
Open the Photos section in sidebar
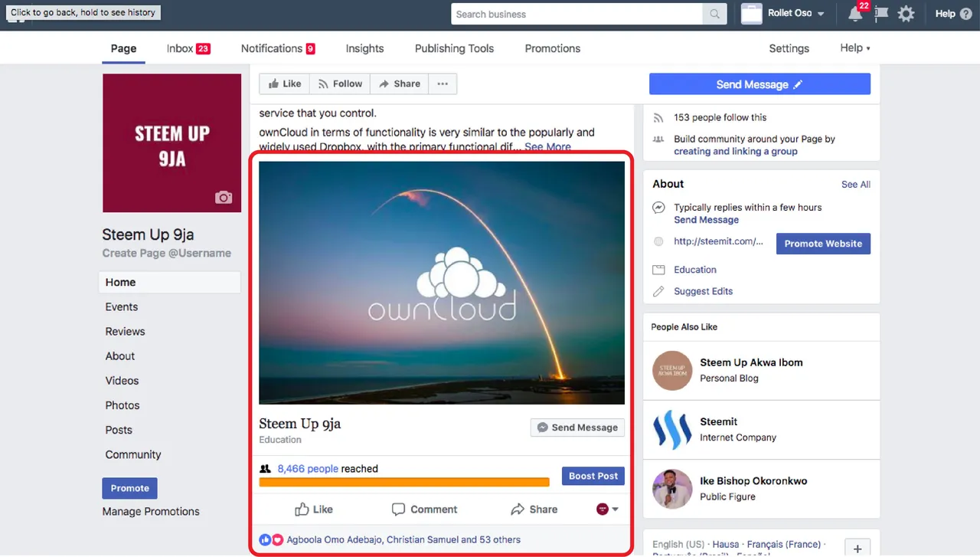(122, 405)
